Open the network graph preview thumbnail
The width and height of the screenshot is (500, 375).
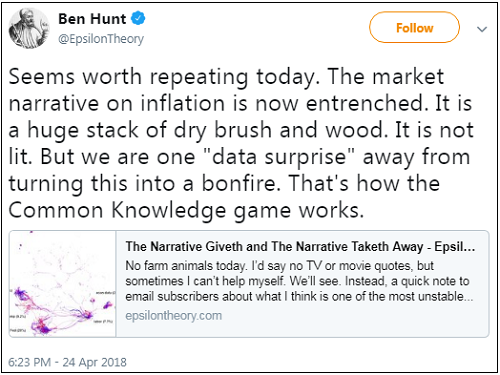(x=62, y=284)
